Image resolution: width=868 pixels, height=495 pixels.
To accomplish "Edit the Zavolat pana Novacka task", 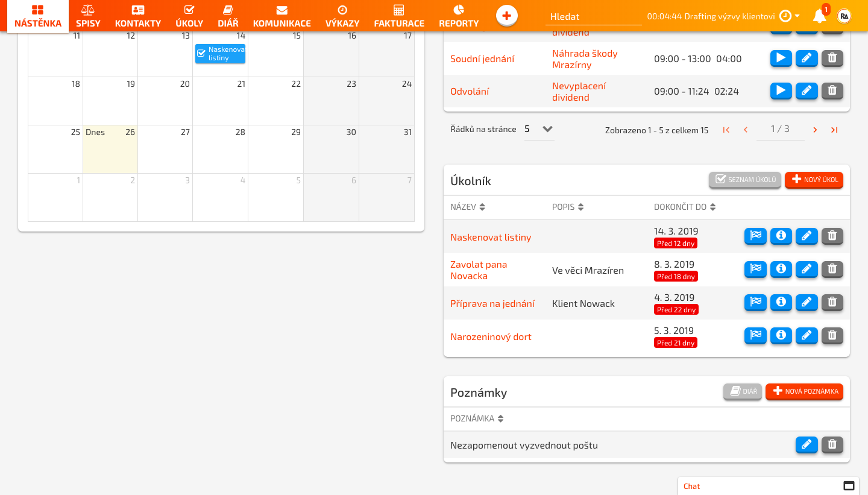I will click(x=807, y=270).
